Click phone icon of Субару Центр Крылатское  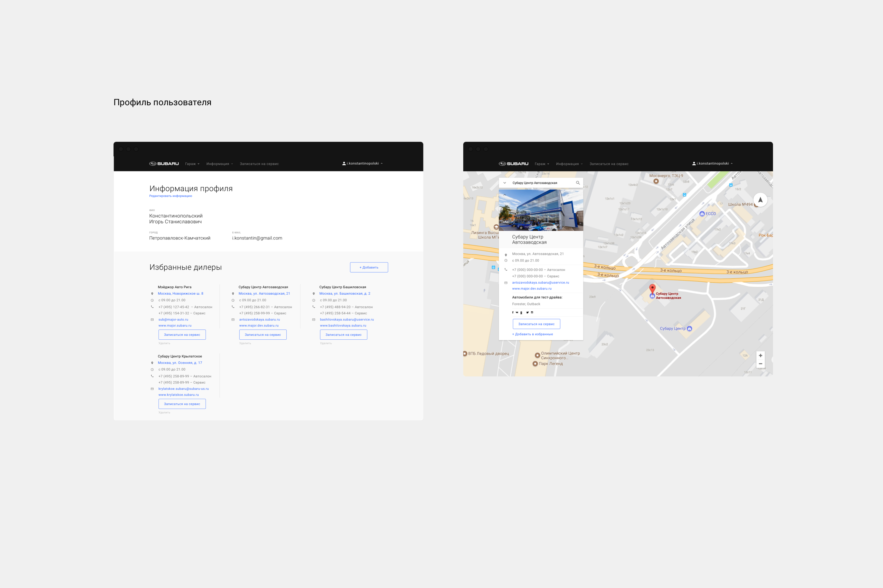pyautogui.click(x=152, y=376)
